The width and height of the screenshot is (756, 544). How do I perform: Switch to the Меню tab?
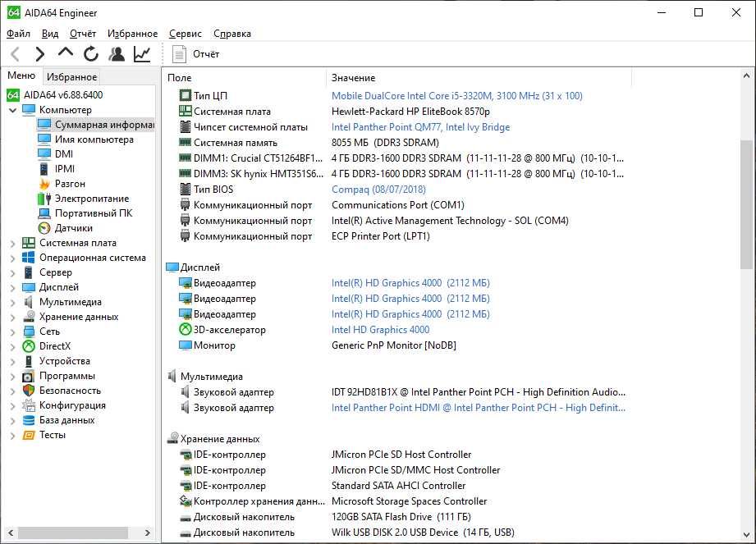click(x=21, y=75)
